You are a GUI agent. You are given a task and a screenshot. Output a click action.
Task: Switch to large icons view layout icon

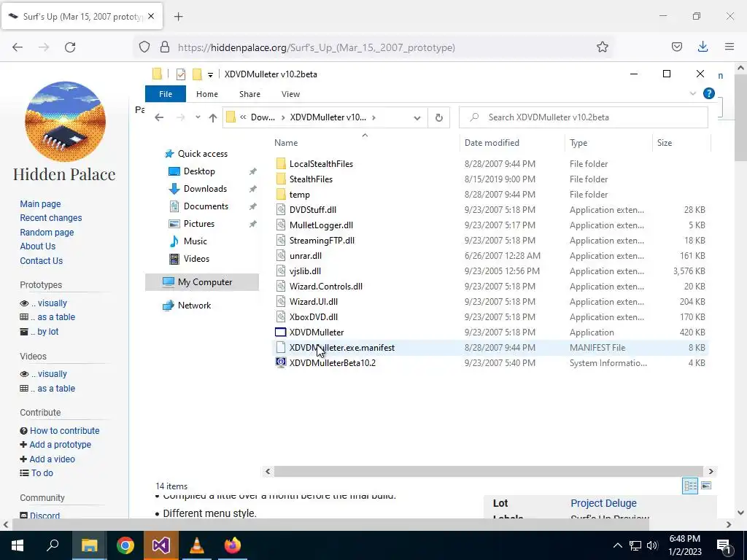point(706,486)
